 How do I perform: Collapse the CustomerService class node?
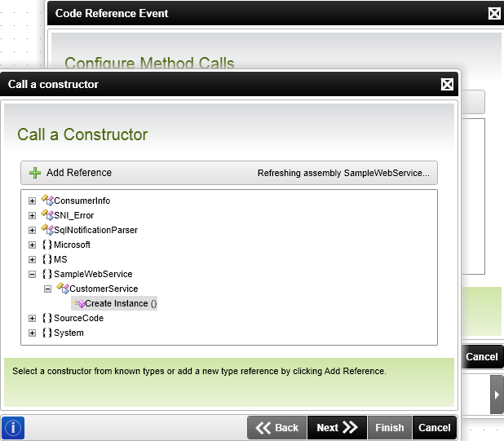tap(47, 289)
